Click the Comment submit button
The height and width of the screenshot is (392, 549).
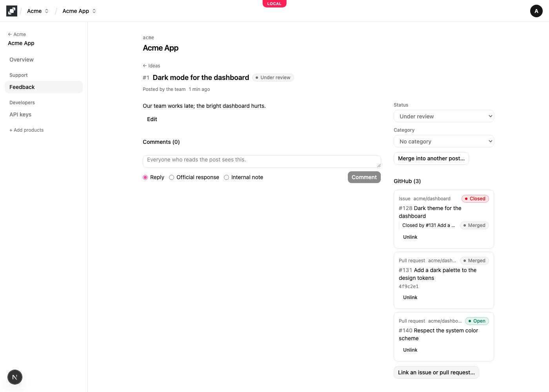click(364, 177)
